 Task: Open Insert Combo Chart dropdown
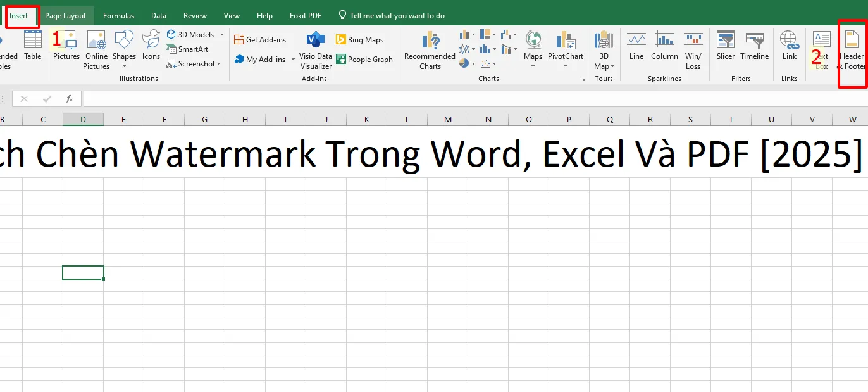(509, 49)
